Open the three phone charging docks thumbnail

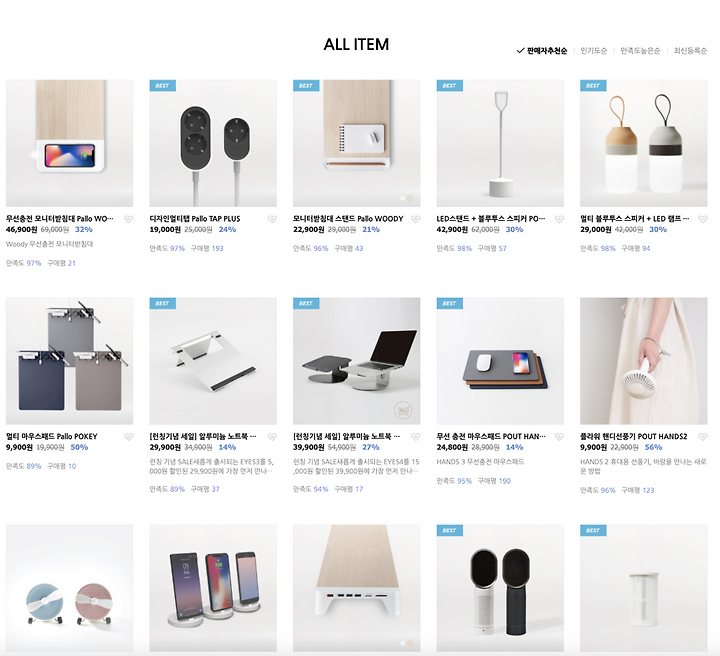[213, 588]
